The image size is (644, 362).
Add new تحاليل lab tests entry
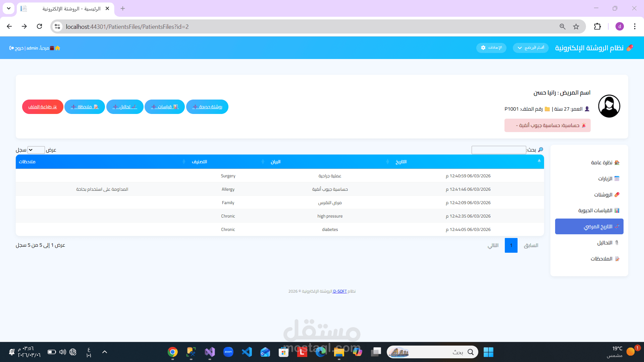(x=125, y=107)
